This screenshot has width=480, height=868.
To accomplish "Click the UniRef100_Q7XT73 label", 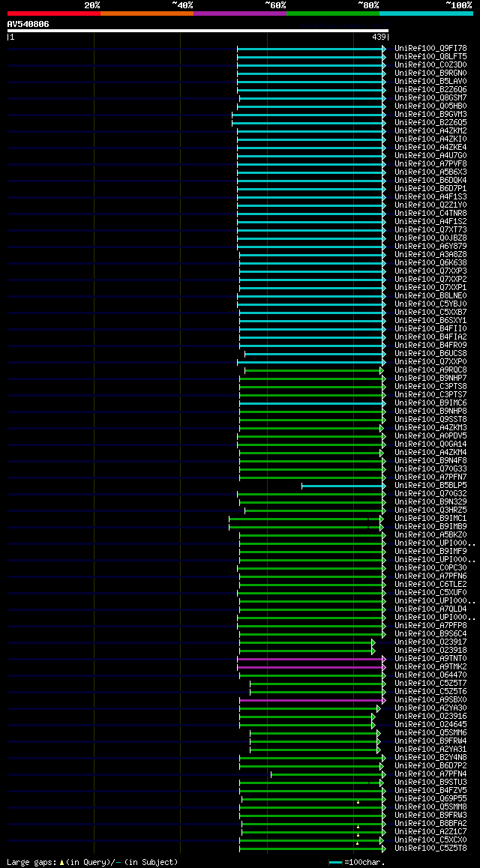I will (x=430, y=230).
